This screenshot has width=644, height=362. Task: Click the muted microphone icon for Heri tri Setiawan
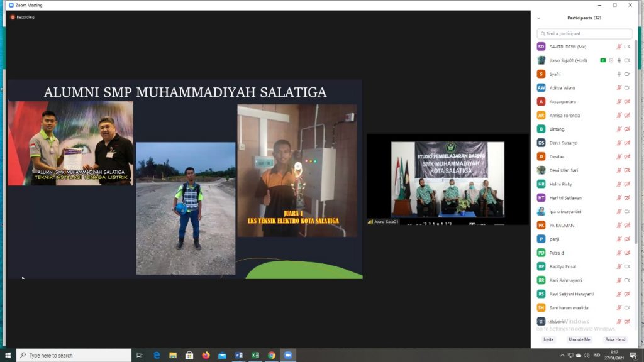click(x=619, y=198)
